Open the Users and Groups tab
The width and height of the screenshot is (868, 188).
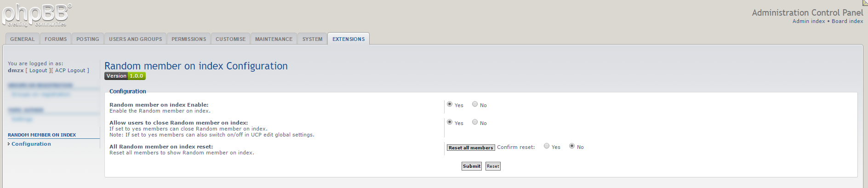(x=135, y=39)
